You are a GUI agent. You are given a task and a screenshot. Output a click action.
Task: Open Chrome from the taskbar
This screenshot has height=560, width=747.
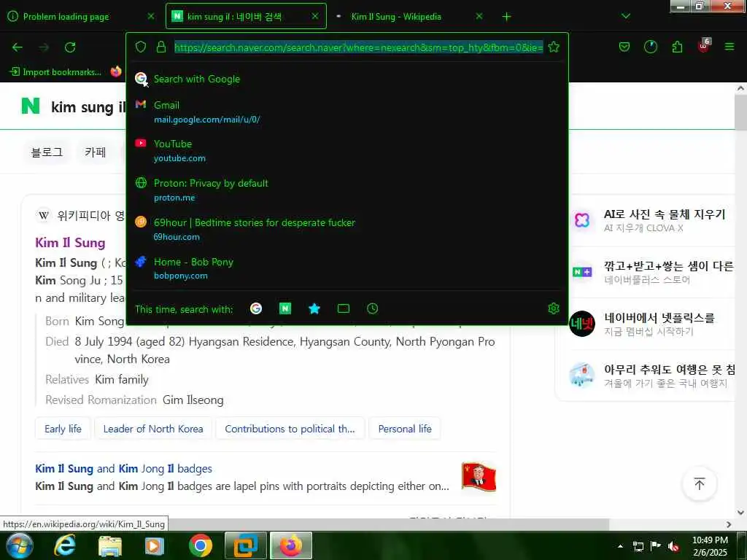pyautogui.click(x=201, y=545)
